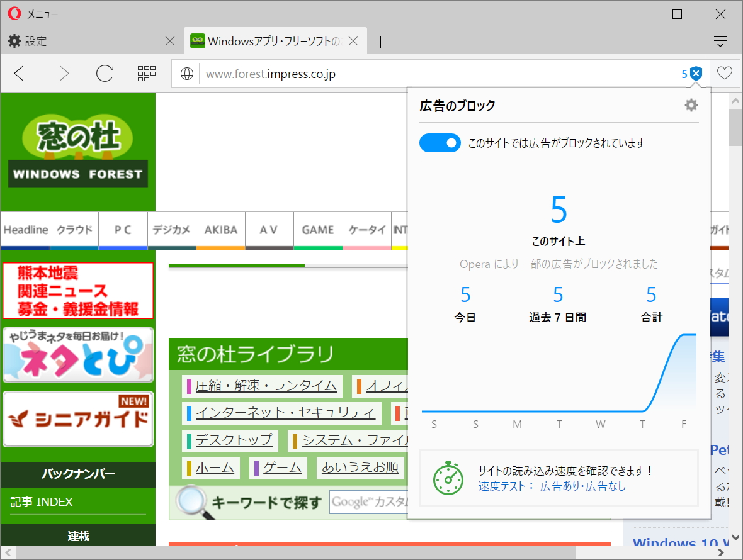Click the tab tiles grid icon

tap(146, 73)
